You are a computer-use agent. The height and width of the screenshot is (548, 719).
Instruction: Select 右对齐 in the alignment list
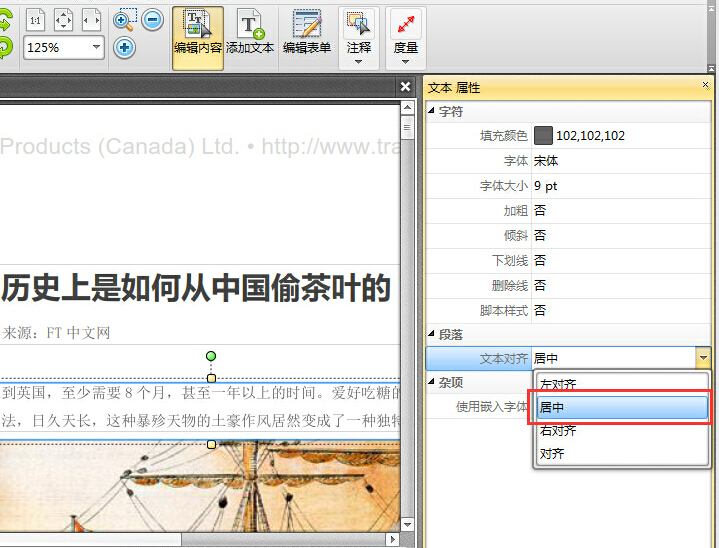click(622, 431)
